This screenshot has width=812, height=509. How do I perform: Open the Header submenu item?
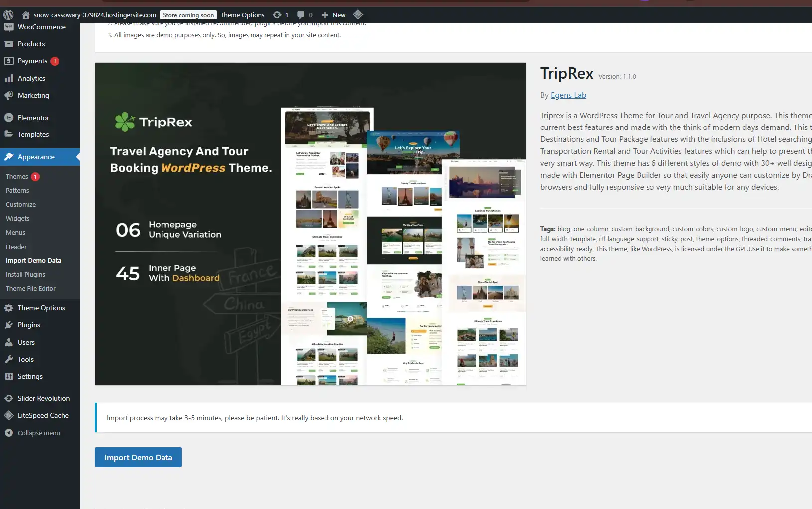click(16, 247)
